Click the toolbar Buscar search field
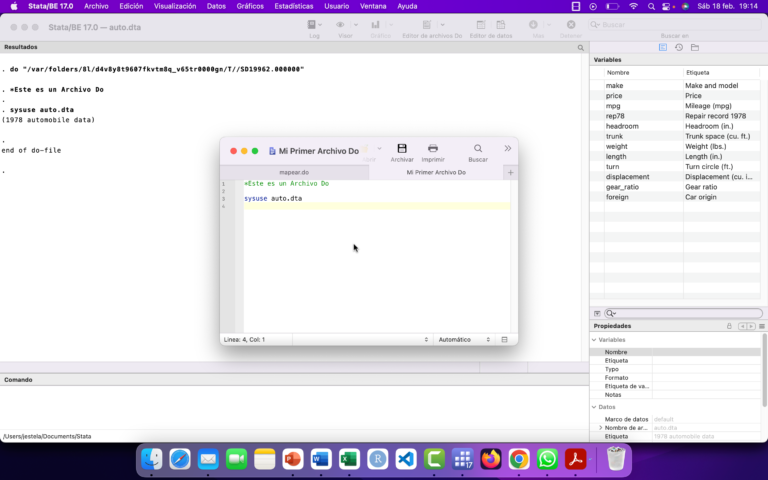This screenshot has width=768, height=480. pos(675,24)
